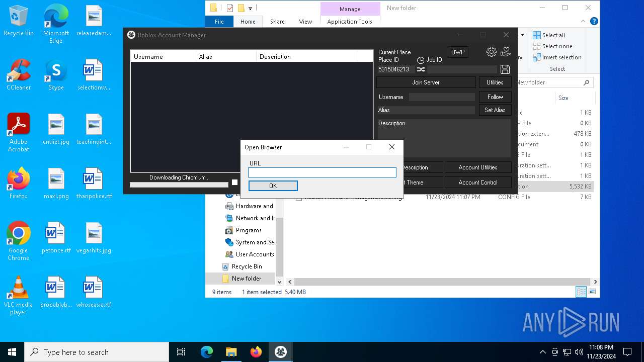
Task: Open CCleaner desktop shortcut
Action: click(x=19, y=75)
